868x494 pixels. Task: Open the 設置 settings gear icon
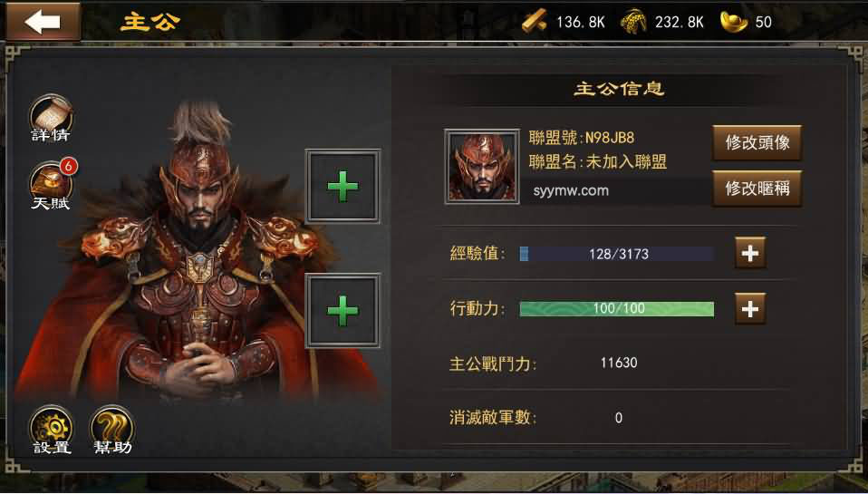click(52, 431)
